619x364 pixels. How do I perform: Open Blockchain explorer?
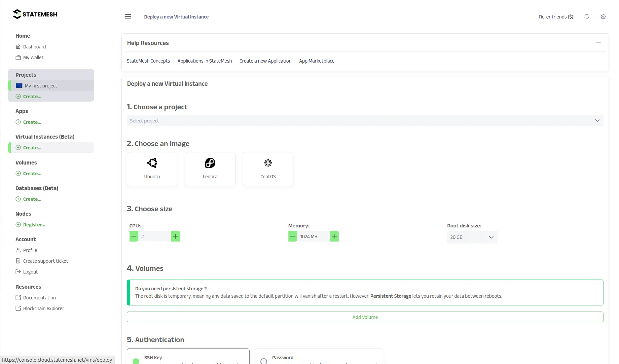tap(43, 308)
